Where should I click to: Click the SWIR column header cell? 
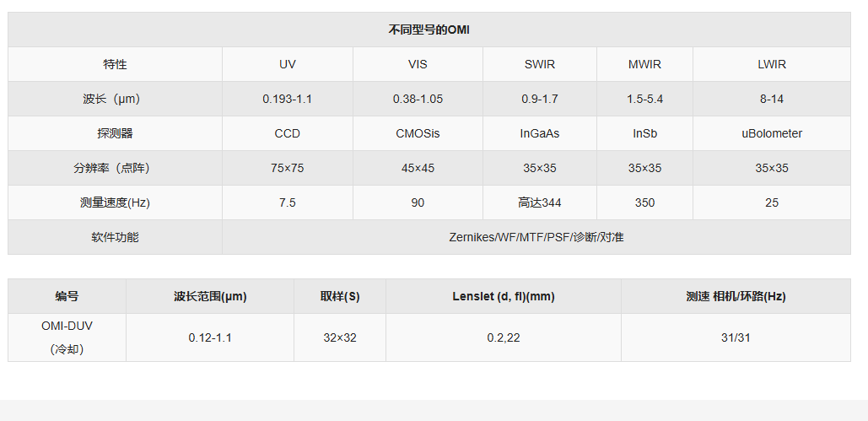pos(540,64)
